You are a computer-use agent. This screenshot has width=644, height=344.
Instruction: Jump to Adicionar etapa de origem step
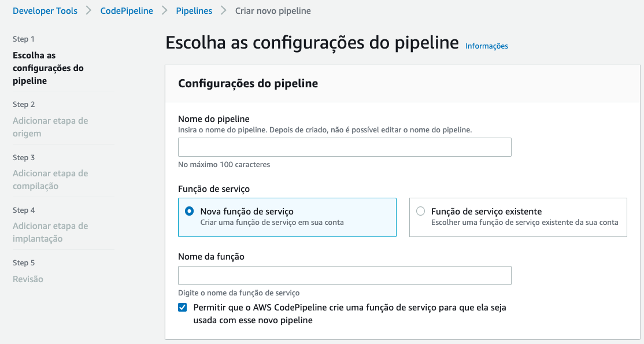tap(50, 127)
